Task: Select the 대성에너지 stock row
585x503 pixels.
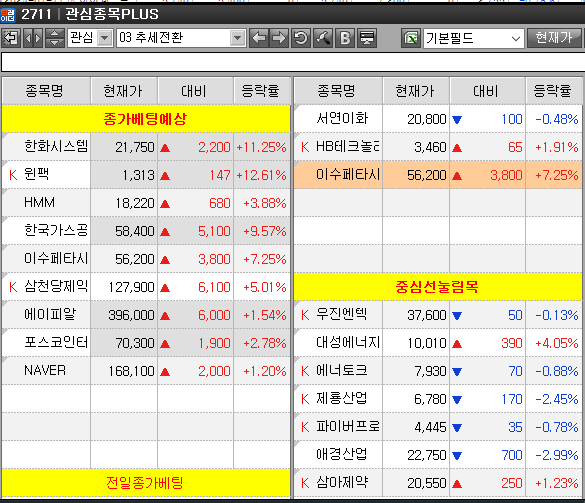Action: [438, 343]
